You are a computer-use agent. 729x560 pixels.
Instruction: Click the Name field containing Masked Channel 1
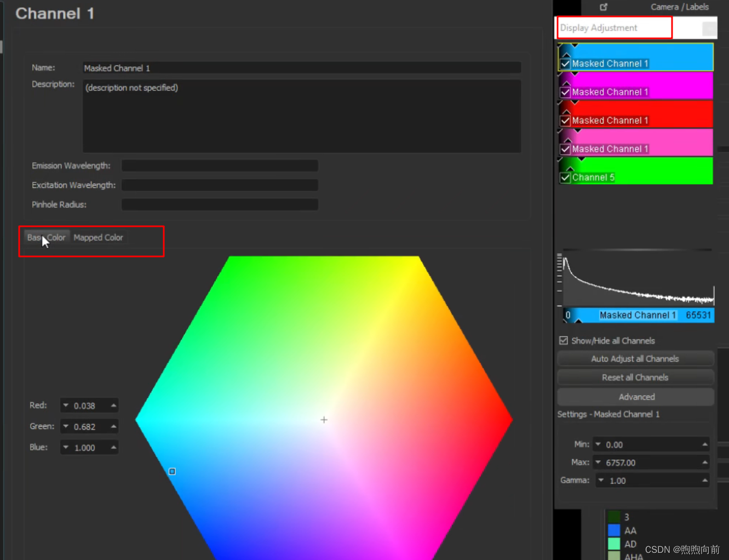coord(302,68)
